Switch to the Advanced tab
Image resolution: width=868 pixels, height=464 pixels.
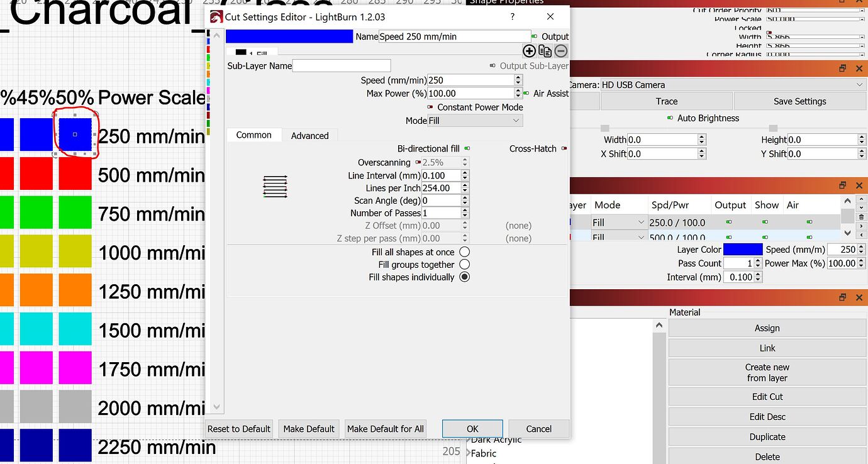click(309, 135)
